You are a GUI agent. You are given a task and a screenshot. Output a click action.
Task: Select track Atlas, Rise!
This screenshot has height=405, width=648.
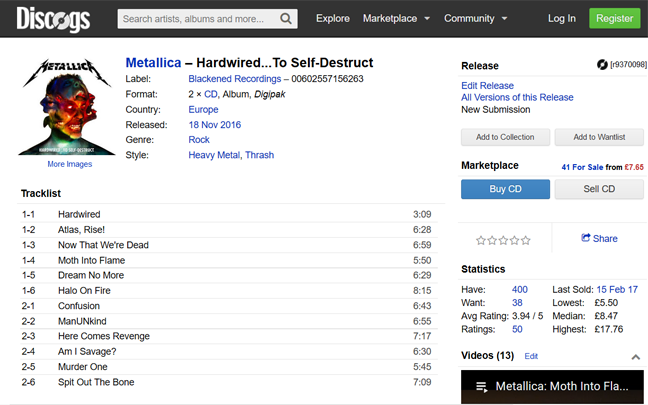pyautogui.click(x=81, y=230)
